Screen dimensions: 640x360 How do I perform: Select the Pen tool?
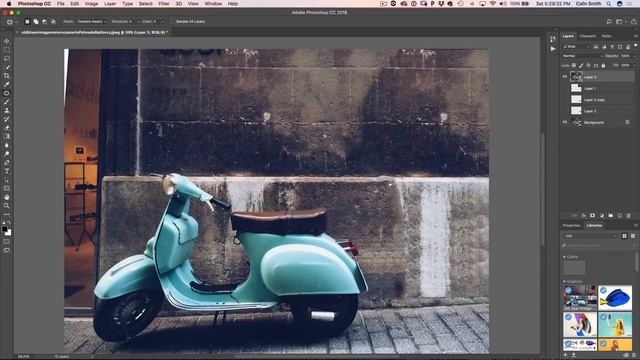(x=7, y=162)
